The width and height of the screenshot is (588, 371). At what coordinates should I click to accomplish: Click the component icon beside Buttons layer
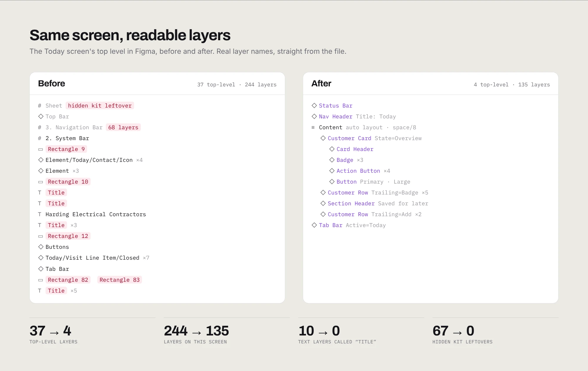[x=41, y=247]
